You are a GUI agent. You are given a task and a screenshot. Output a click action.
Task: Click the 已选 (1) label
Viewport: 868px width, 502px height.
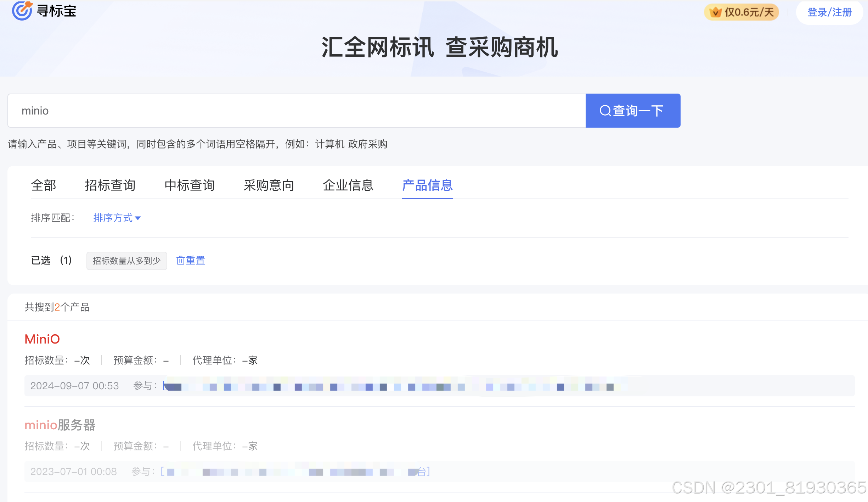[51, 261]
